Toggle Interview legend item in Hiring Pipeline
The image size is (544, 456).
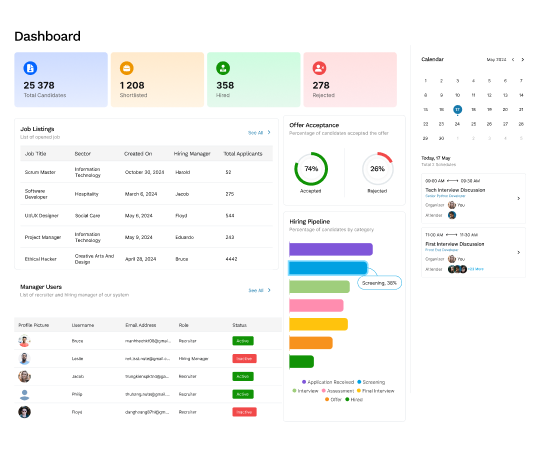[x=305, y=391]
